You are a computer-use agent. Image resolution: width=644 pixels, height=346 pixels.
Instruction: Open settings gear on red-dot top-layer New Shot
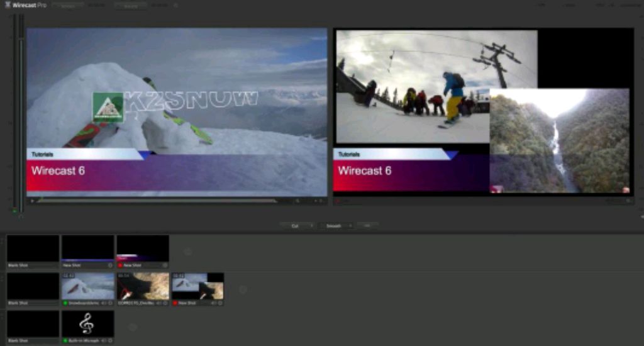point(165,265)
